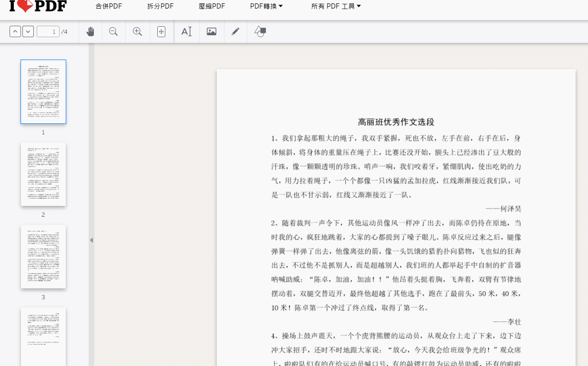588x366 pixels.
Task: Go to the iLovePDF logo home
Action: click(x=38, y=6)
